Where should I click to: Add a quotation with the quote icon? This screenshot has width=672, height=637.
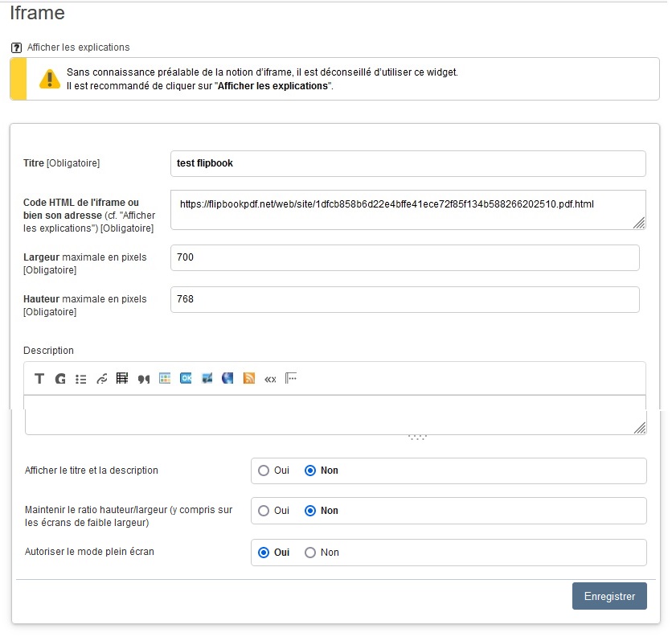(144, 379)
